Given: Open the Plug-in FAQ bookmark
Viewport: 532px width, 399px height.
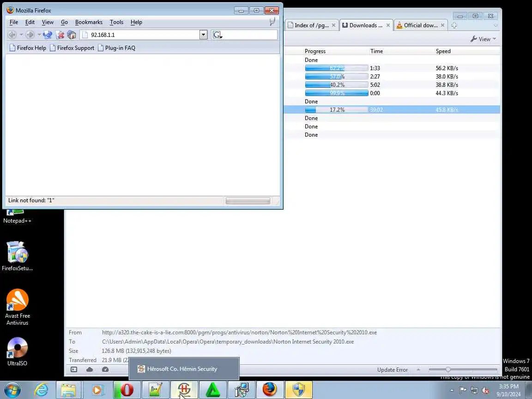Looking at the screenshot, I should click(x=116, y=48).
